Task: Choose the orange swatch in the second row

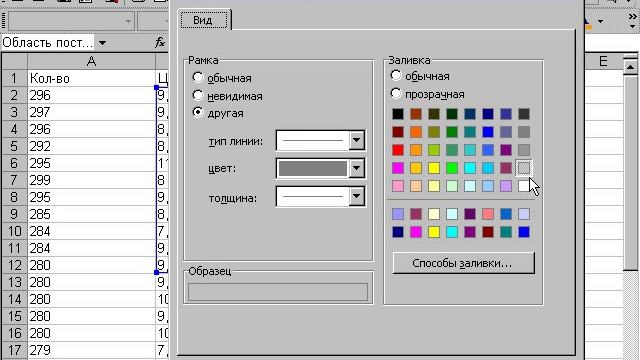Action: point(416,132)
